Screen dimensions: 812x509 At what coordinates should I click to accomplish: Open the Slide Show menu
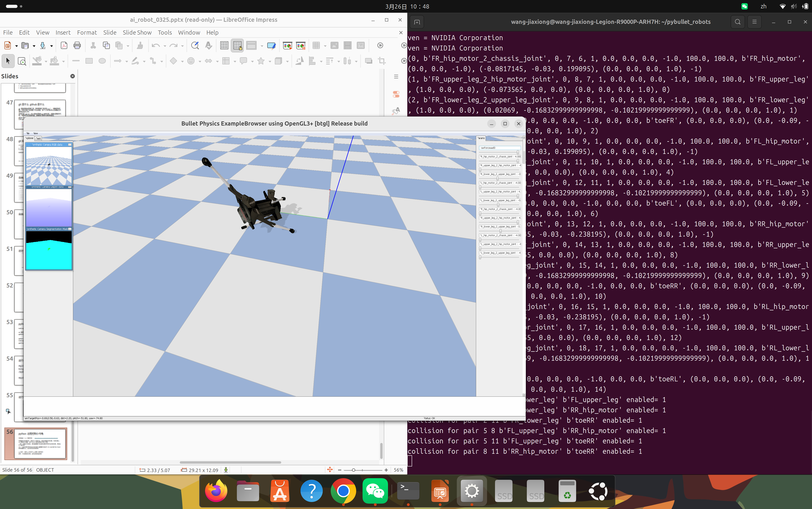(137, 32)
